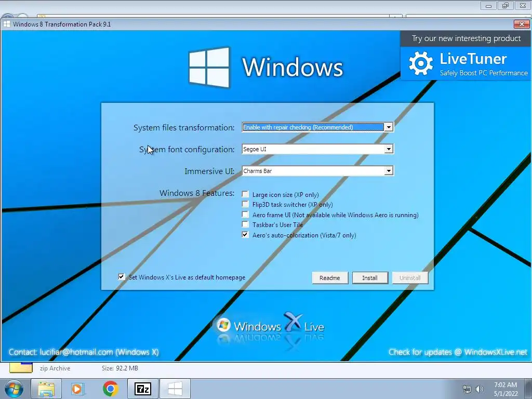Tick the Aero frame UI checkbox
The image size is (532, 399).
pyautogui.click(x=245, y=214)
